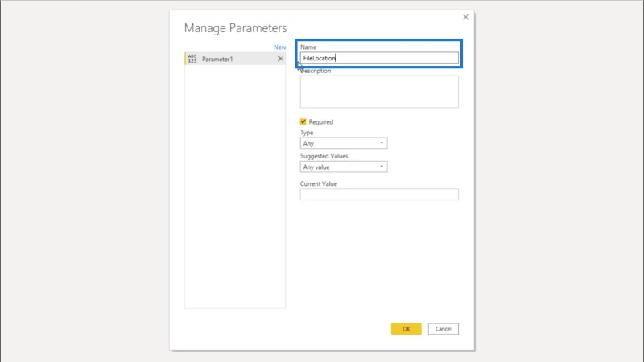644x362 pixels.
Task: Open the Type dropdown showing Any
Action: 344,143
